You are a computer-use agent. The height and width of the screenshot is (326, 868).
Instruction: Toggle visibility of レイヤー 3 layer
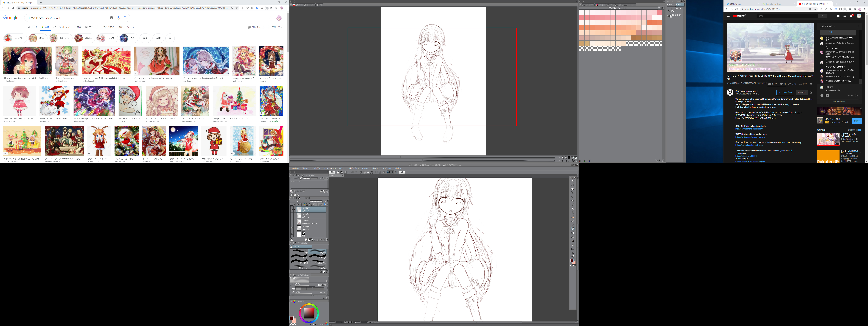(292, 216)
